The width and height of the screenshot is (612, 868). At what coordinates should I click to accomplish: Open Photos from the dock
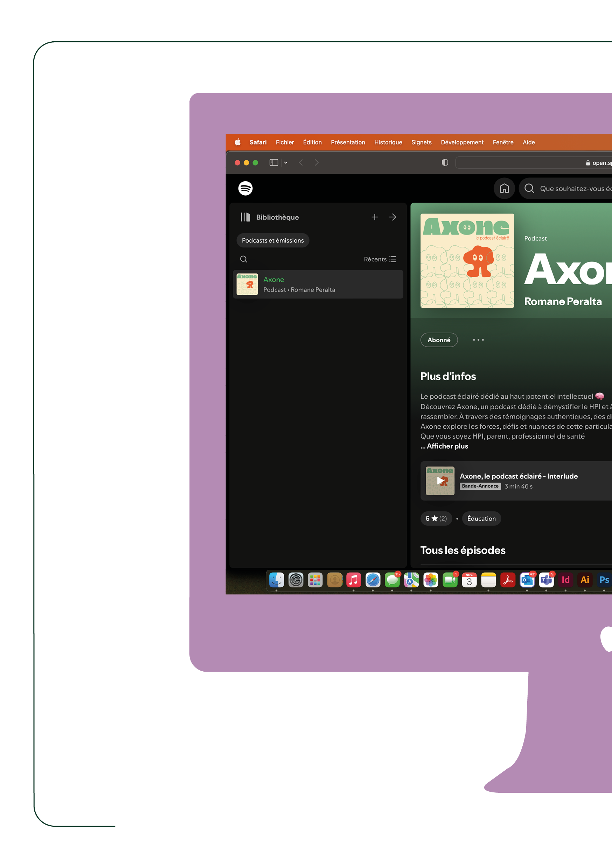[430, 580]
